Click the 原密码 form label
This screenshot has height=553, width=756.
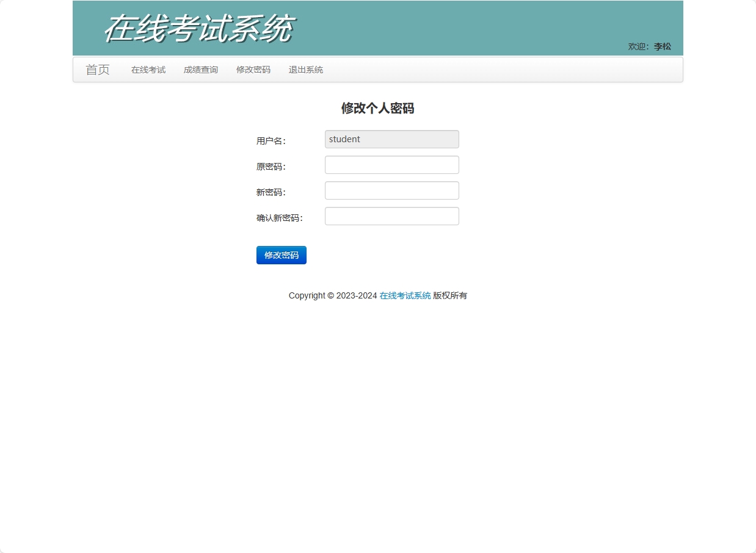click(x=271, y=166)
